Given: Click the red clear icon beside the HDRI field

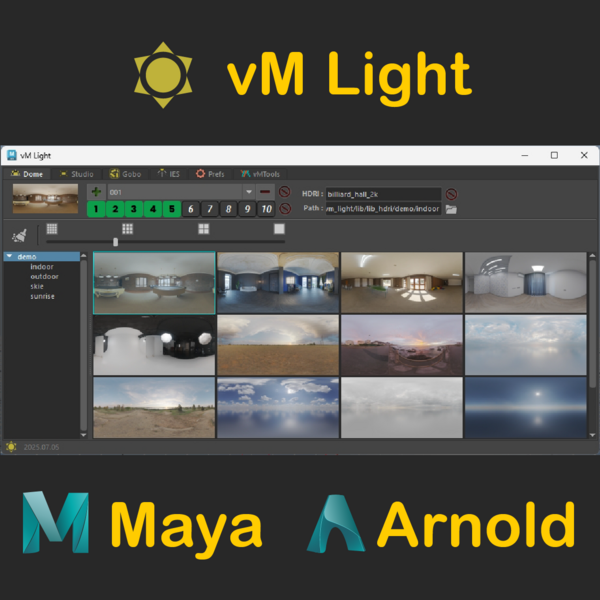Looking at the screenshot, I should (452, 194).
